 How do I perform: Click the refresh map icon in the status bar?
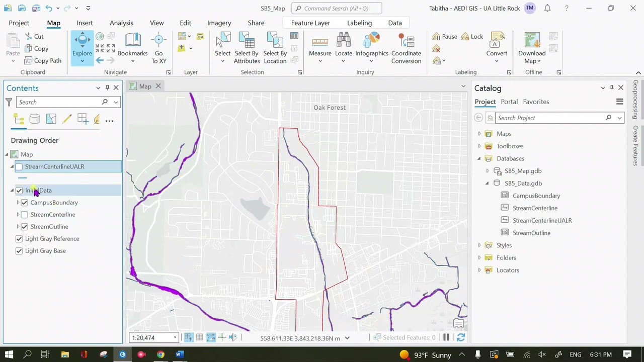pos(460,338)
